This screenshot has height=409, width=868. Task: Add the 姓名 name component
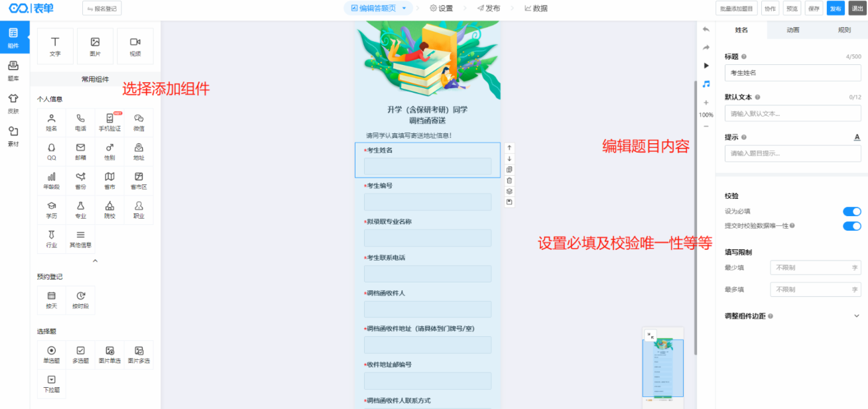tap(51, 122)
